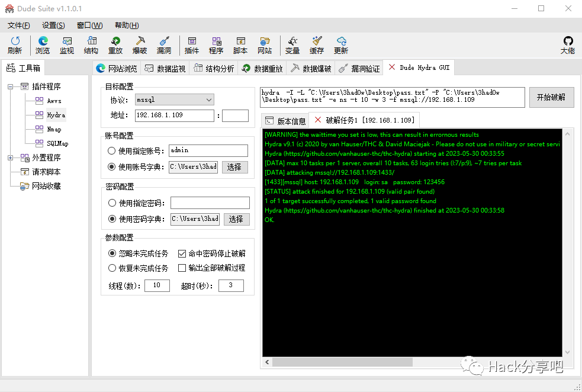Click the 刷新 refresh toolbar icon
582x392 pixels.
pyautogui.click(x=15, y=45)
